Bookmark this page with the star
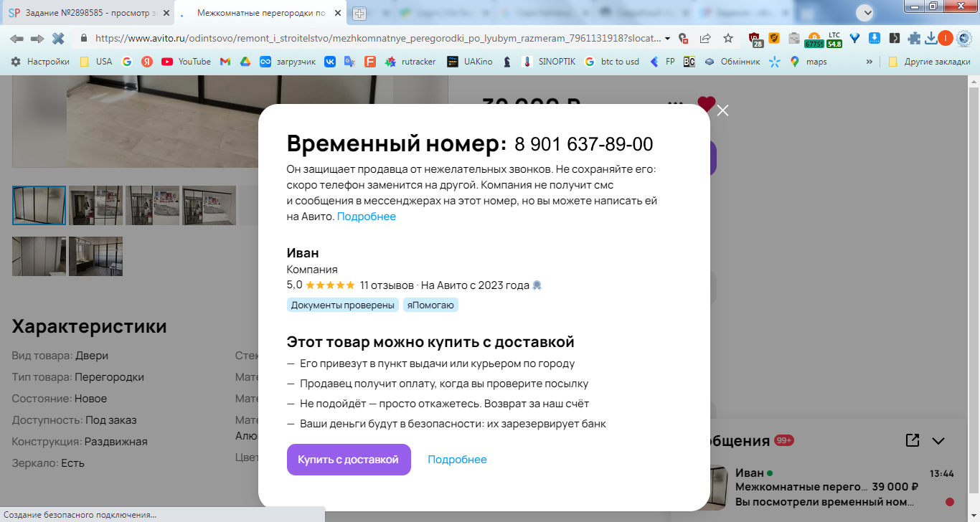Viewport: 980px width, 522px height. coord(728,38)
